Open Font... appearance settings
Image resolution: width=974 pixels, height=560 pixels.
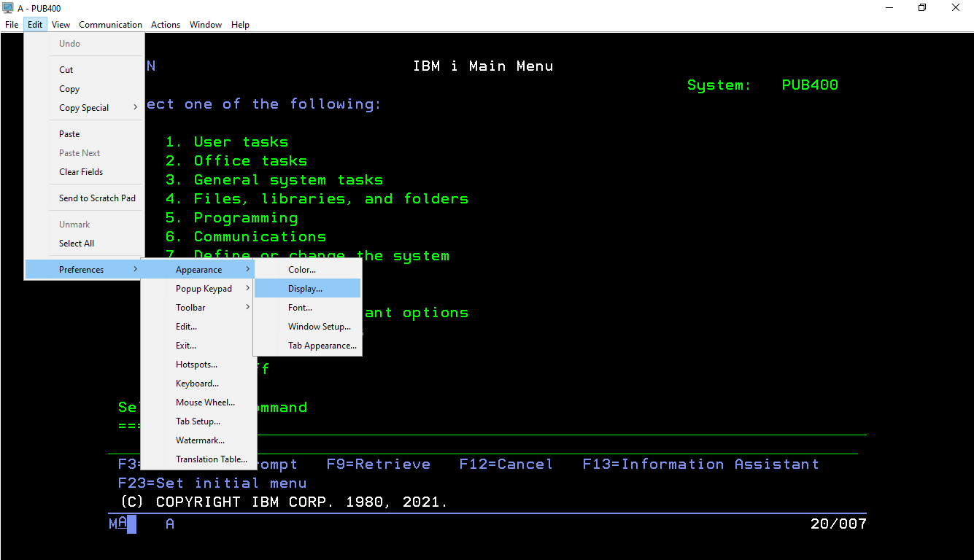[307, 308]
